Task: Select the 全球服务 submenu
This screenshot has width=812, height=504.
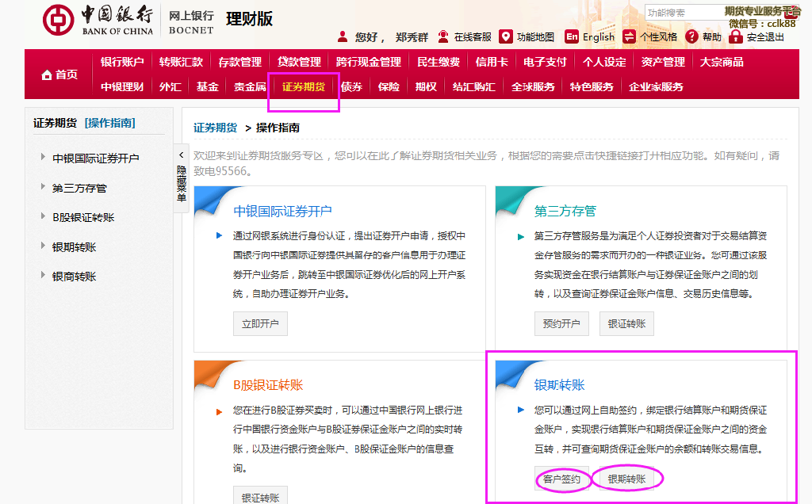Action: [x=533, y=87]
